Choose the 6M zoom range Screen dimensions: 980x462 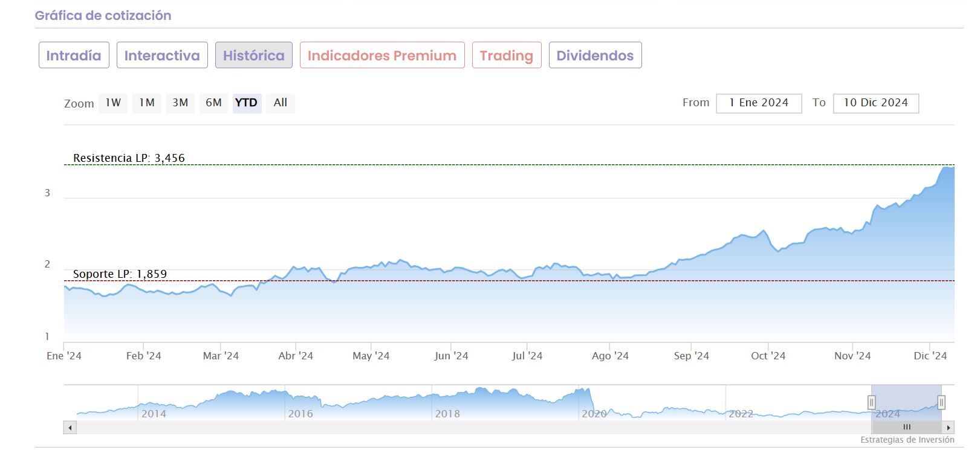pyautogui.click(x=213, y=103)
